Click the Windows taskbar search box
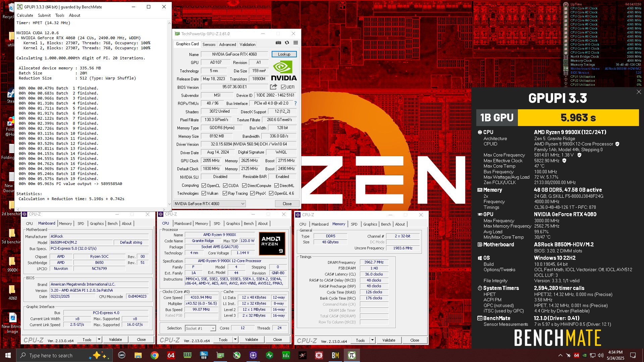This screenshot has width=644, height=362. click(x=65, y=355)
